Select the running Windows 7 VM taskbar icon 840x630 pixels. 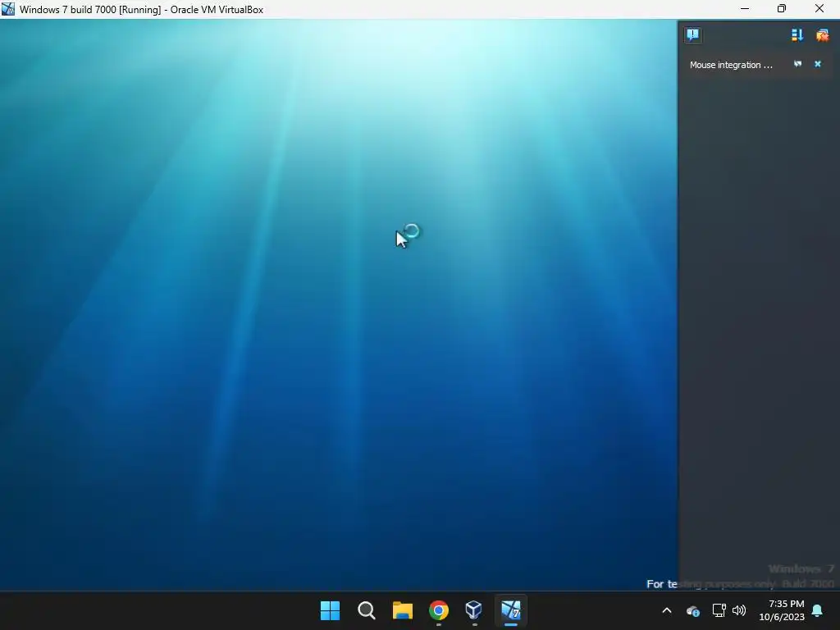tap(510, 610)
